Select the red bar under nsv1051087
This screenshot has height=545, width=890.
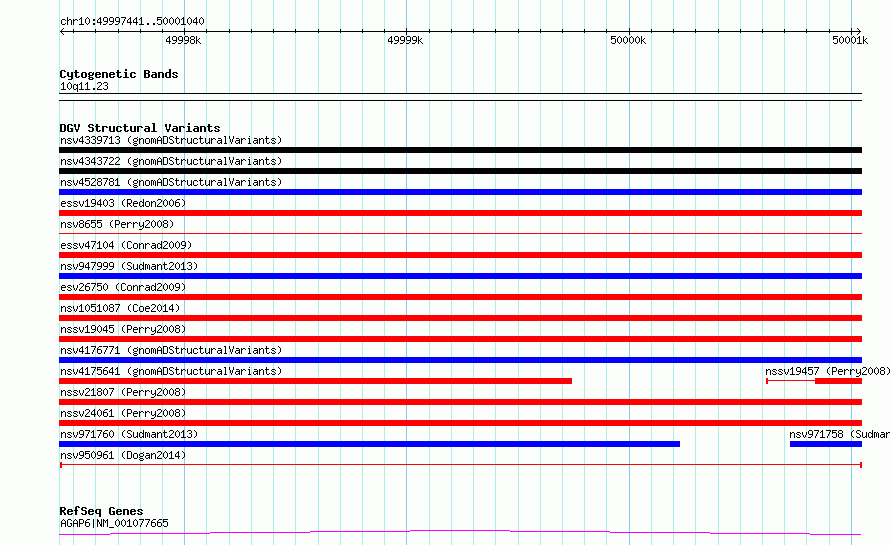pos(460,318)
